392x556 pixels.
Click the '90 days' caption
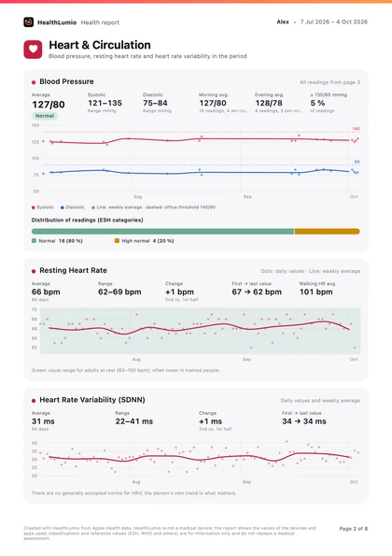coord(40,430)
